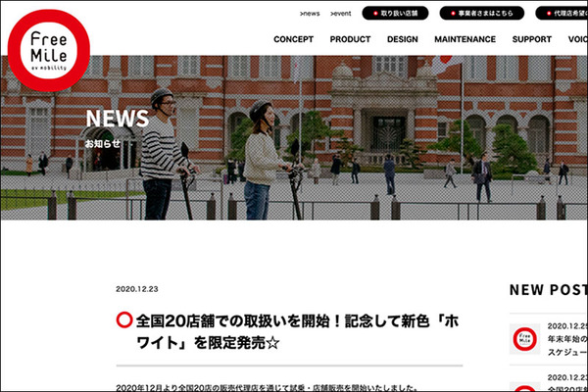
Task: Click the Free Mile round logo
Action: coord(49,50)
